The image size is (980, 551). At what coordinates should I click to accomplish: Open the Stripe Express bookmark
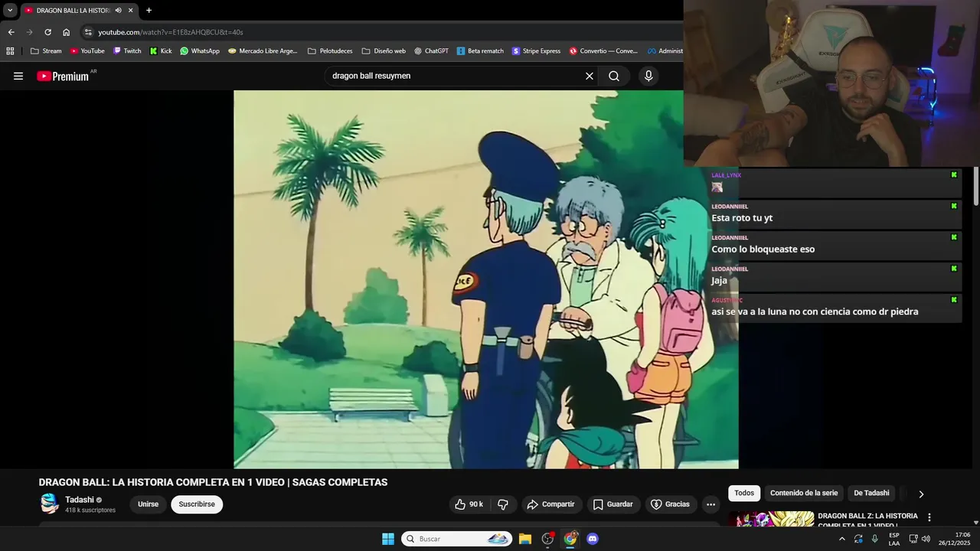point(537,51)
